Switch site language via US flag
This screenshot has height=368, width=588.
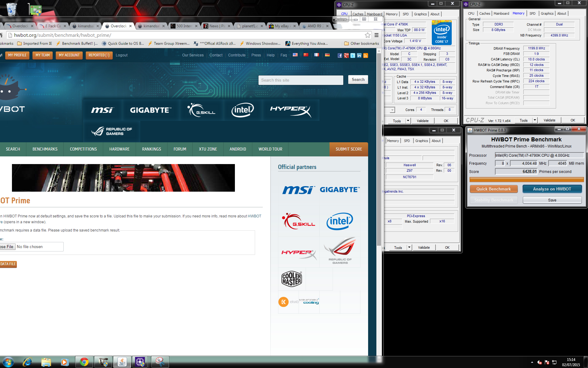[295, 55]
